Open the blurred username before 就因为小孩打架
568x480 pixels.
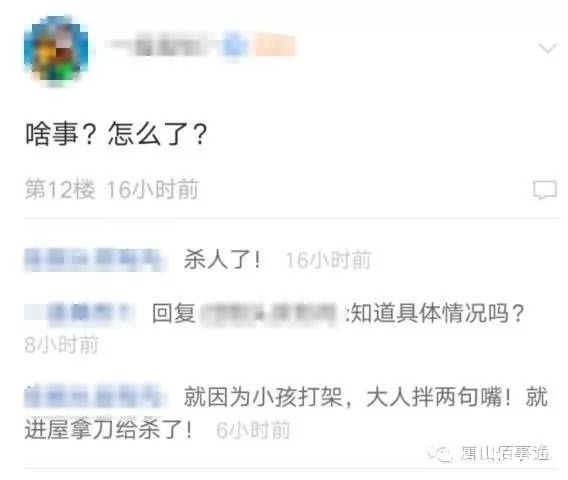point(96,396)
